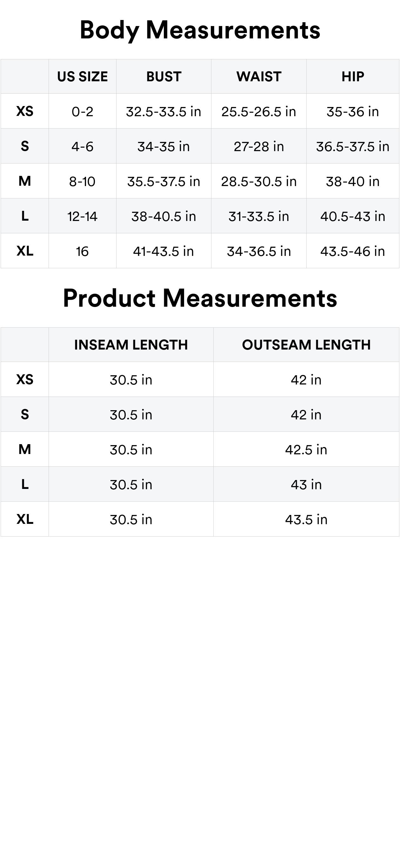Select the INSEAM LENGTH column header
The height and width of the screenshot is (868, 400).
[131, 345]
